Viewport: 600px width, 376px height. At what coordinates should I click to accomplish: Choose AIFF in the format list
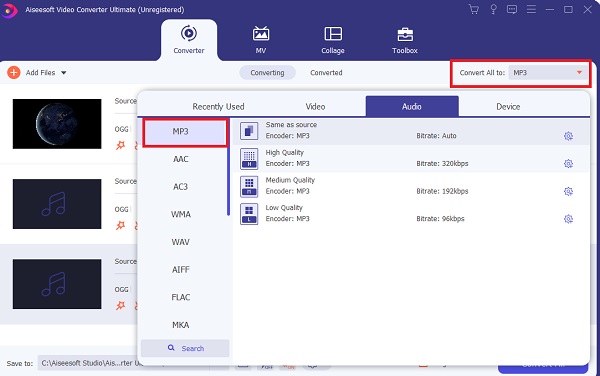pyautogui.click(x=181, y=270)
